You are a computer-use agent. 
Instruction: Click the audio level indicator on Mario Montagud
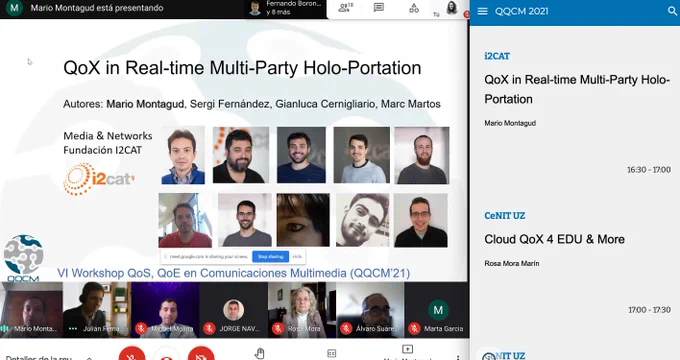[x=5, y=329]
